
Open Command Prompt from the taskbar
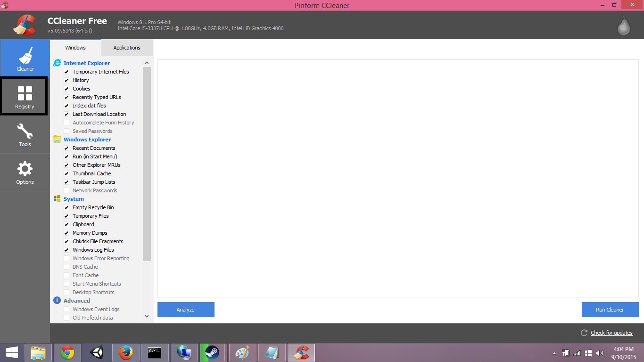tap(155, 353)
